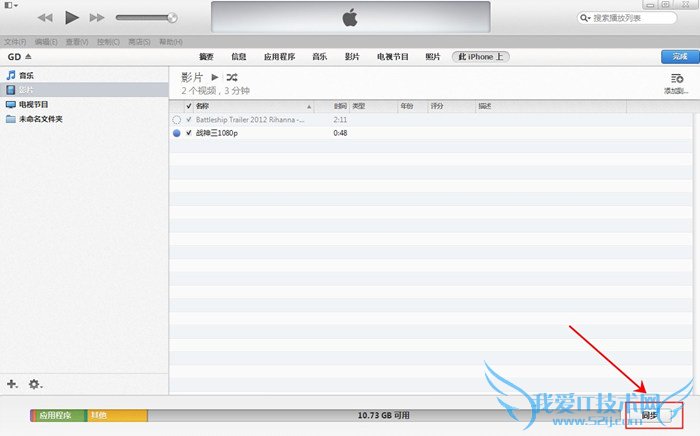Open the 文件(F) menu
The width and height of the screenshot is (700, 436).
(x=15, y=42)
